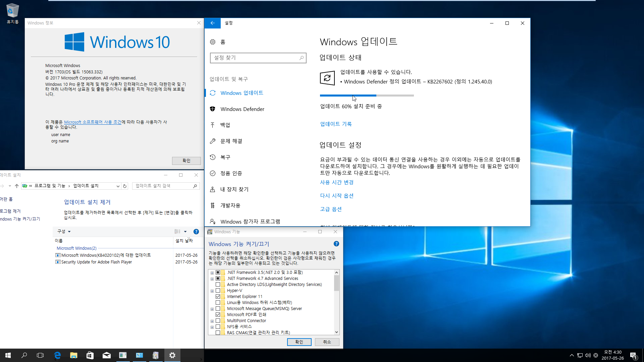Expand the Hyper-V tree node
Image resolution: width=644 pixels, height=362 pixels.
212,291
